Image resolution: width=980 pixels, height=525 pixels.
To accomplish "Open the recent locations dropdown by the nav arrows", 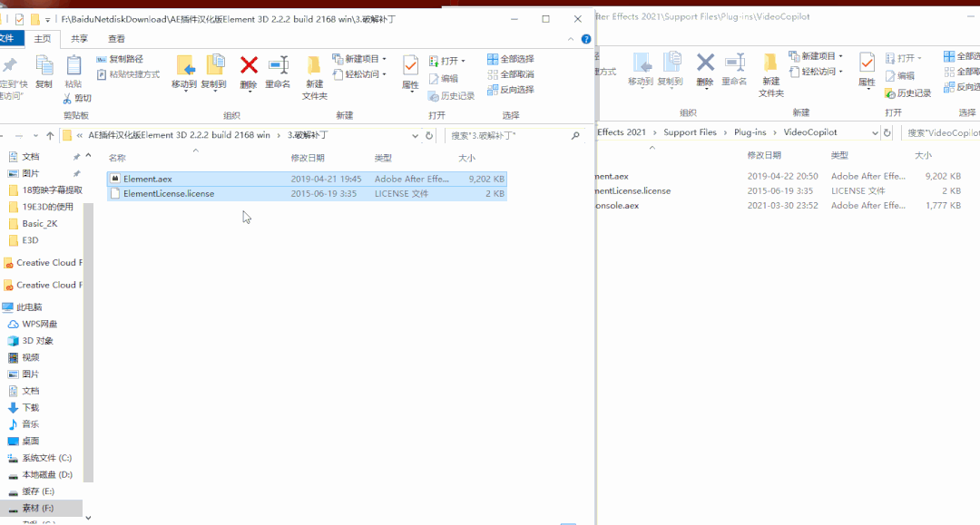I will click(x=35, y=135).
